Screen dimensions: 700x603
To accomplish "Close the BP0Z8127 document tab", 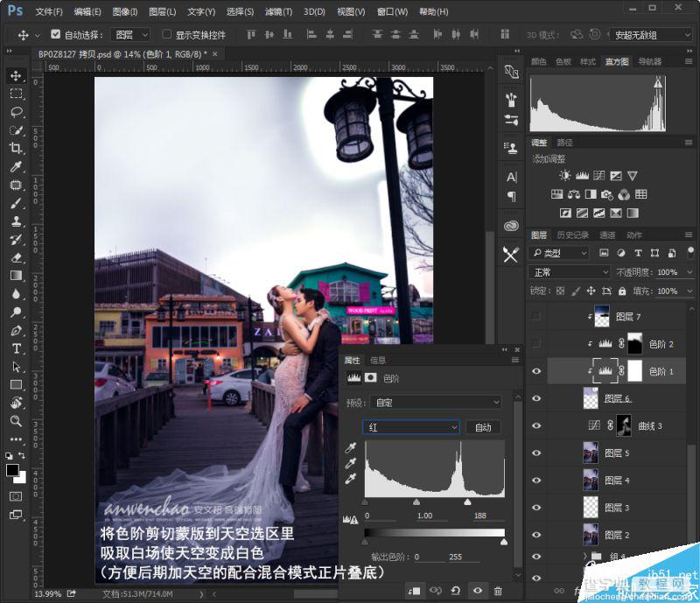I will 214,54.
